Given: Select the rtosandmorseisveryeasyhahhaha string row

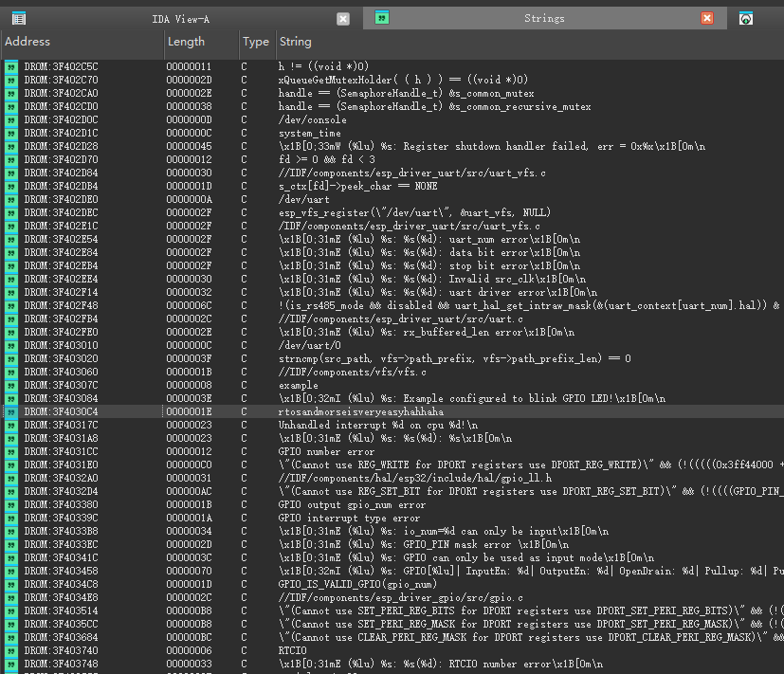Looking at the screenshot, I should [360, 412].
